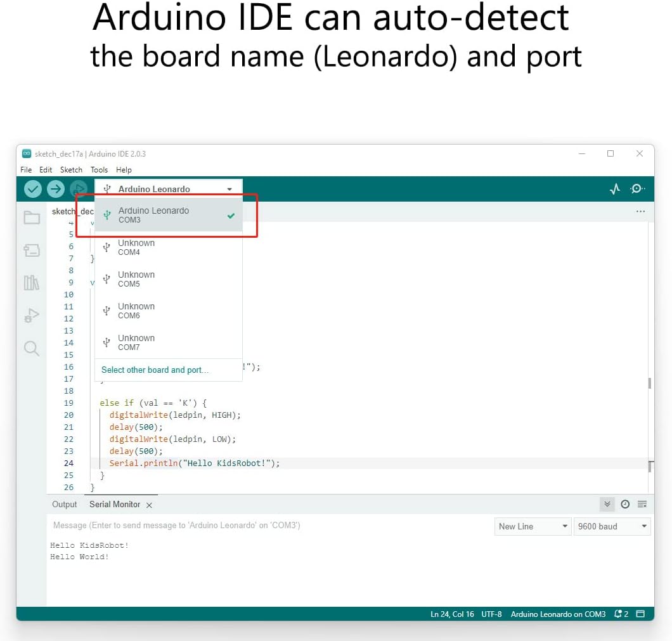The height and width of the screenshot is (641, 672).
Task: Open the Help menu
Action: coord(124,170)
